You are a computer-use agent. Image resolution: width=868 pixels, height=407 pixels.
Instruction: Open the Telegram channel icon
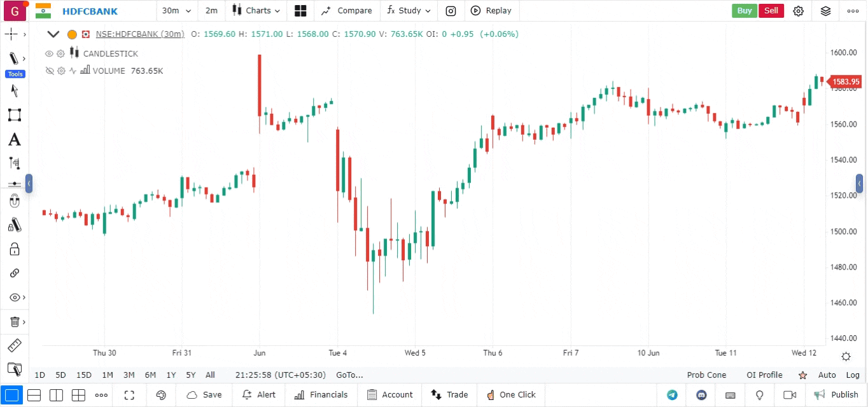click(672, 395)
